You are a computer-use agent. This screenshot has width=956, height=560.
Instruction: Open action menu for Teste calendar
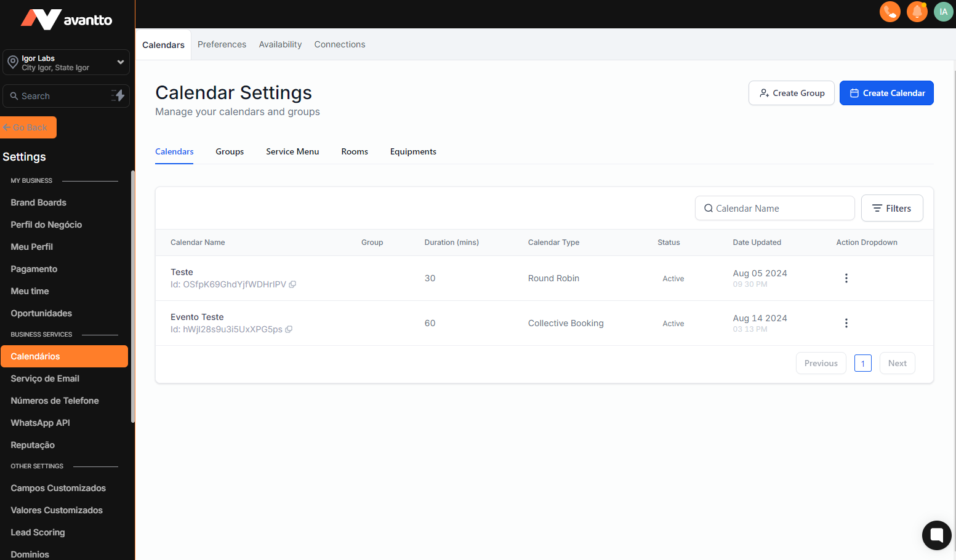pos(846,278)
